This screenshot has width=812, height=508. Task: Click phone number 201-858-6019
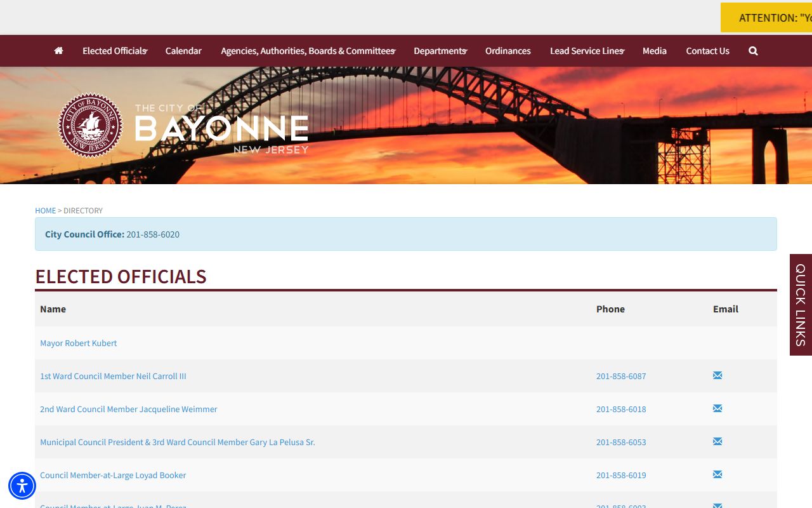click(621, 475)
